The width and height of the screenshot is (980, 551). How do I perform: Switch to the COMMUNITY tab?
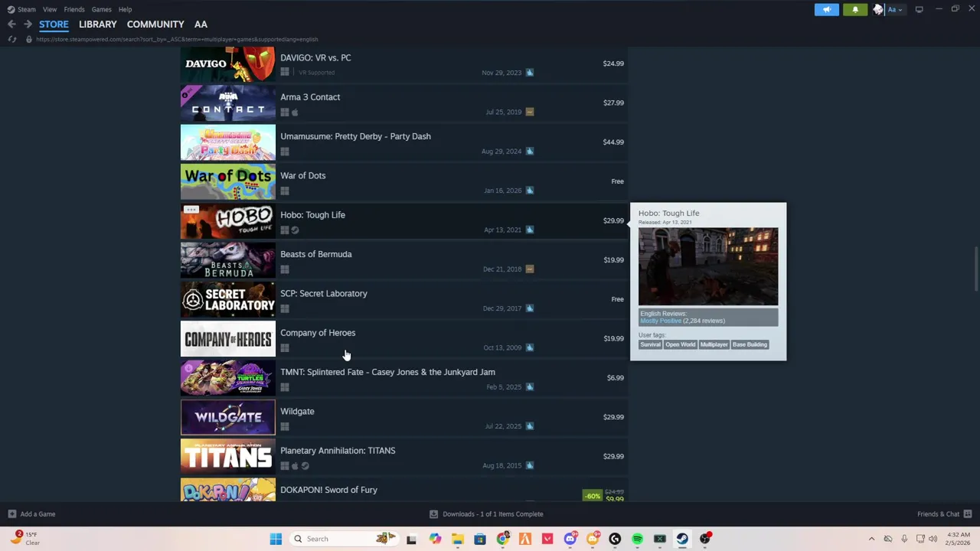click(x=155, y=24)
